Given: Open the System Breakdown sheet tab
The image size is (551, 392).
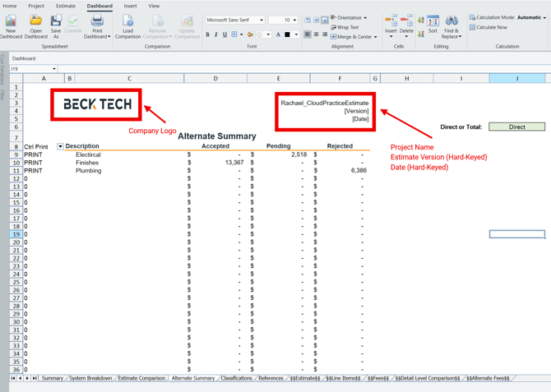Looking at the screenshot, I should pyautogui.click(x=90, y=379).
